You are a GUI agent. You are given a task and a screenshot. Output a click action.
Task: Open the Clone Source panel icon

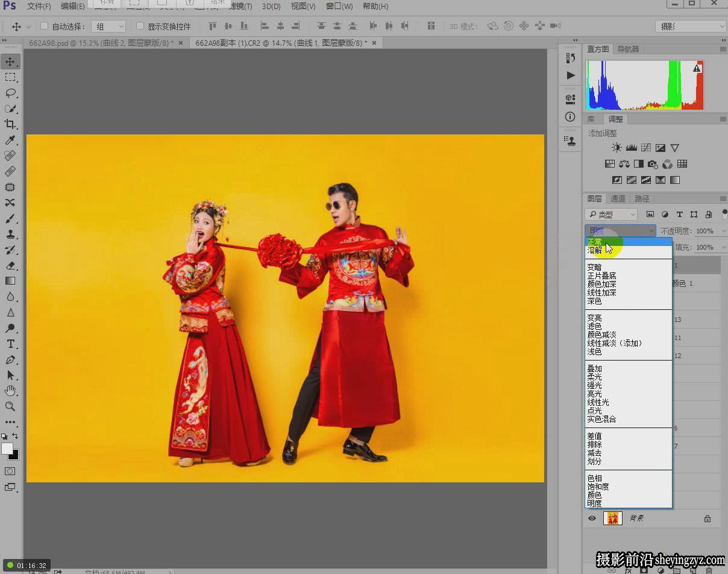tap(570, 140)
